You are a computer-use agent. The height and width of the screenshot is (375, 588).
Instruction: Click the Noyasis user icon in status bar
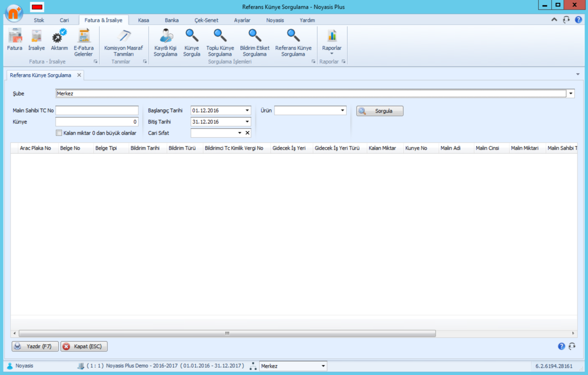point(10,366)
